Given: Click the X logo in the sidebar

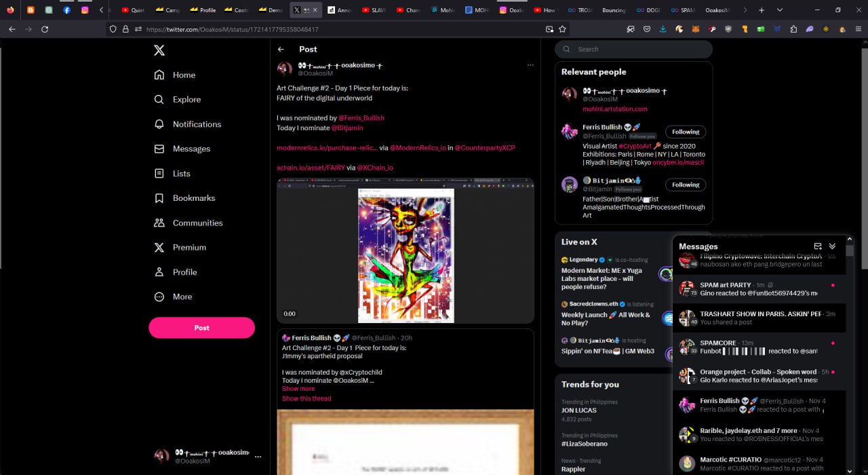Looking at the screenshot, I should click(x=159, y=50).
